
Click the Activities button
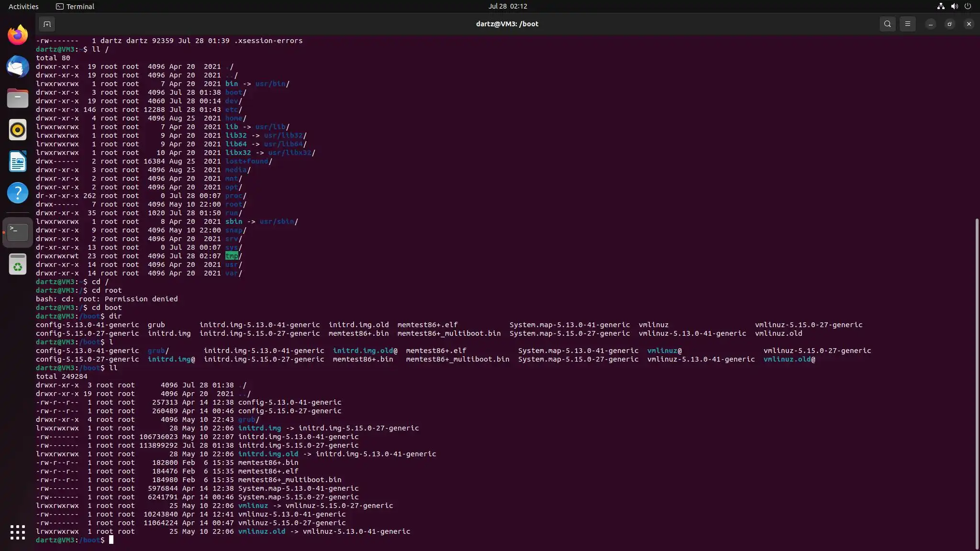pyautogui.click(x=23, y=6)
